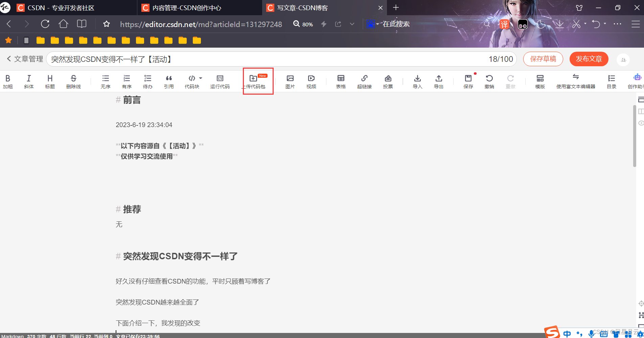Reload the current page

pyautogui.click(x=45, y=24)
